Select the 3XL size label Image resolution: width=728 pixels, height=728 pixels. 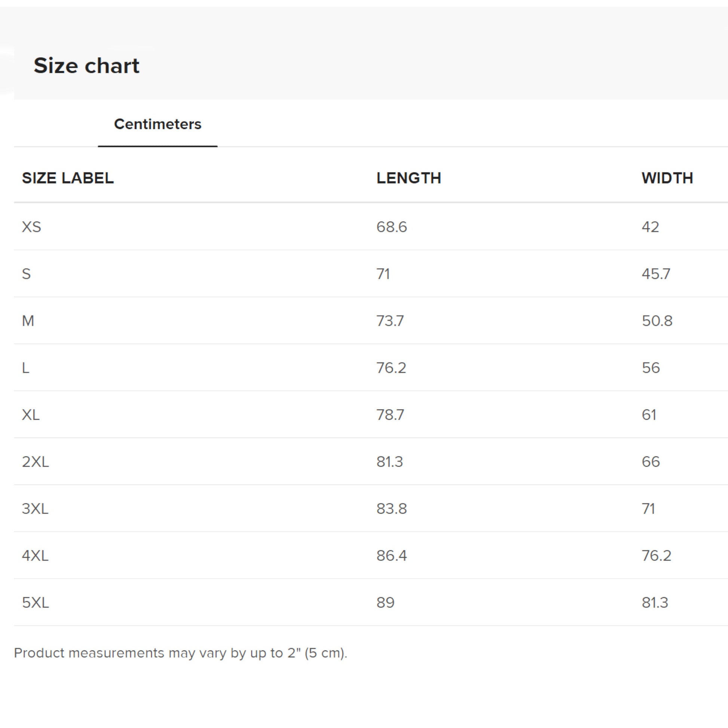[x=35, y=509]
